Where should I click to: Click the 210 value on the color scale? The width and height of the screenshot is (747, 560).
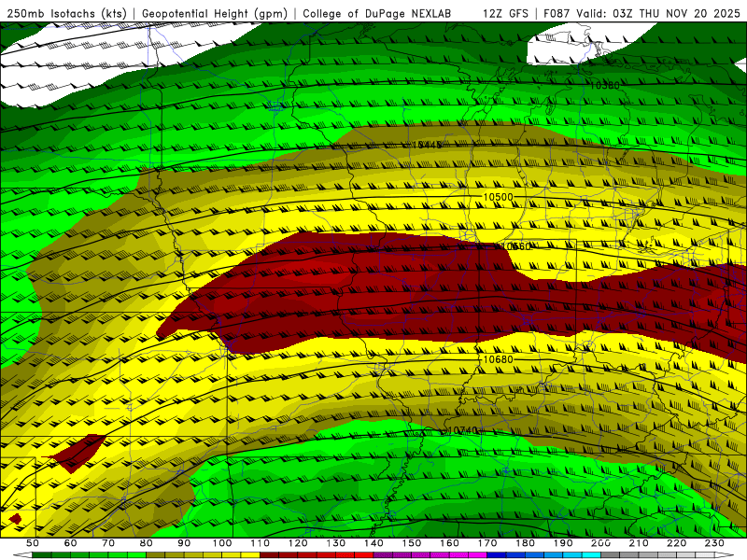(x=639, y=543)
